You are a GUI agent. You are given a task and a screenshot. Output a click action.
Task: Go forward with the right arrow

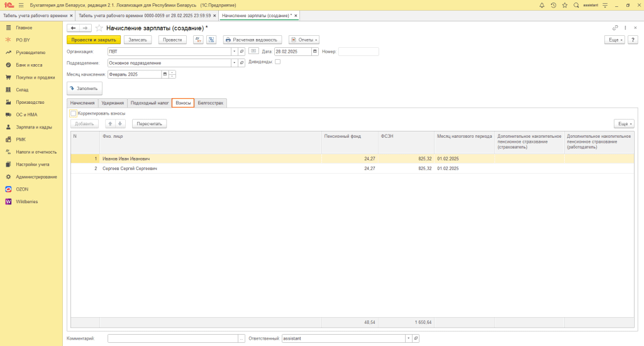85,28
